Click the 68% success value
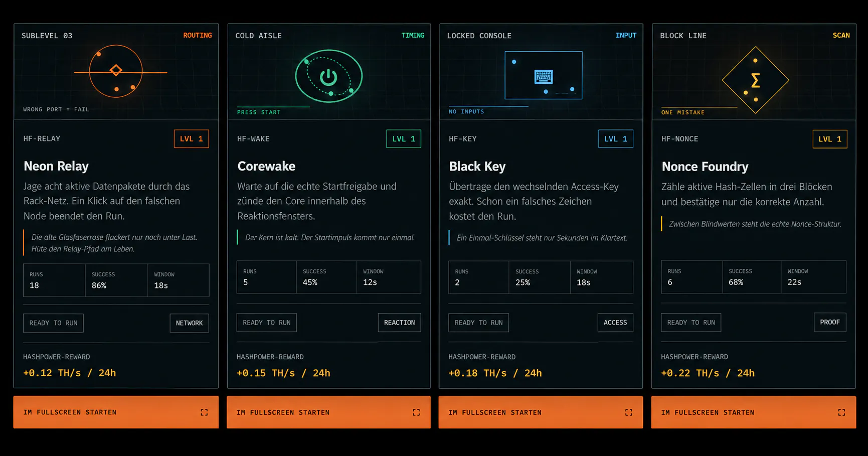The height and width of the screenshot is (456, 868). (x=736, y=282)
